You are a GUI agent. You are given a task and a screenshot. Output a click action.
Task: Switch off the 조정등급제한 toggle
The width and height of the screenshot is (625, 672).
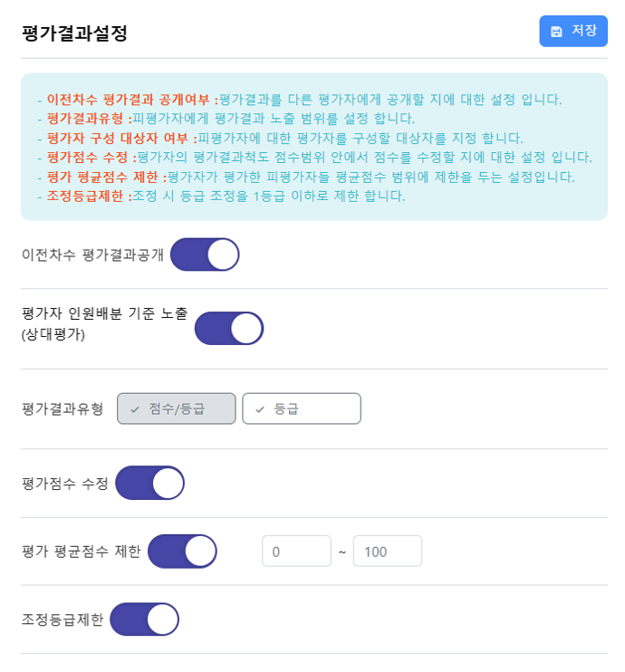click(144, 619)
